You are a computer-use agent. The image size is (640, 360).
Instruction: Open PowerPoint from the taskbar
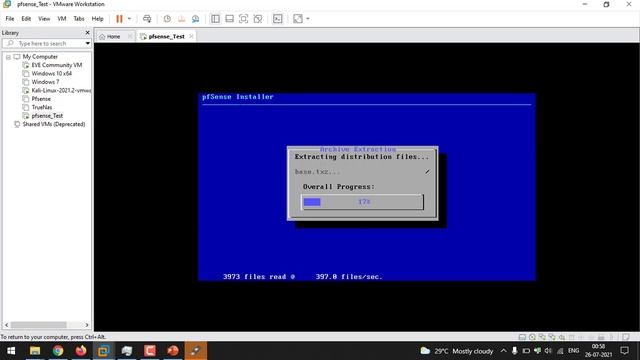click(x=173, y=351)
